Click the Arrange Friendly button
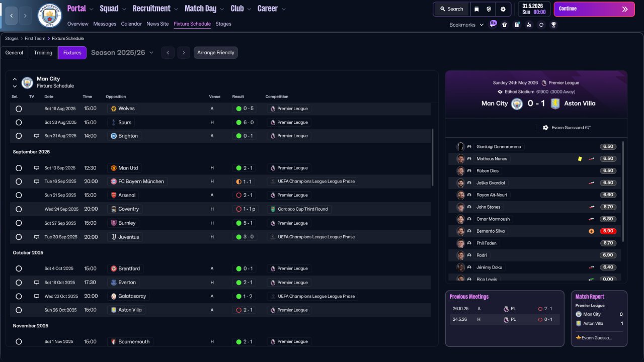 click(x=216, y=53)
